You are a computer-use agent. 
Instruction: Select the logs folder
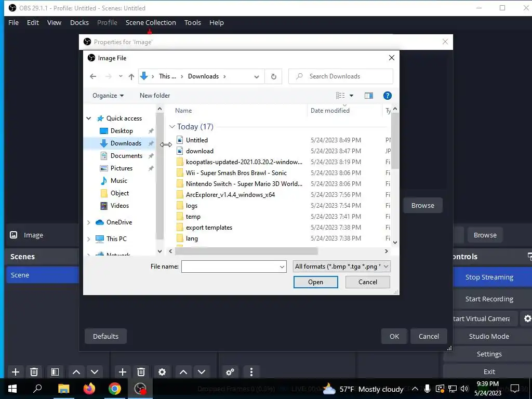coord(191,206)
